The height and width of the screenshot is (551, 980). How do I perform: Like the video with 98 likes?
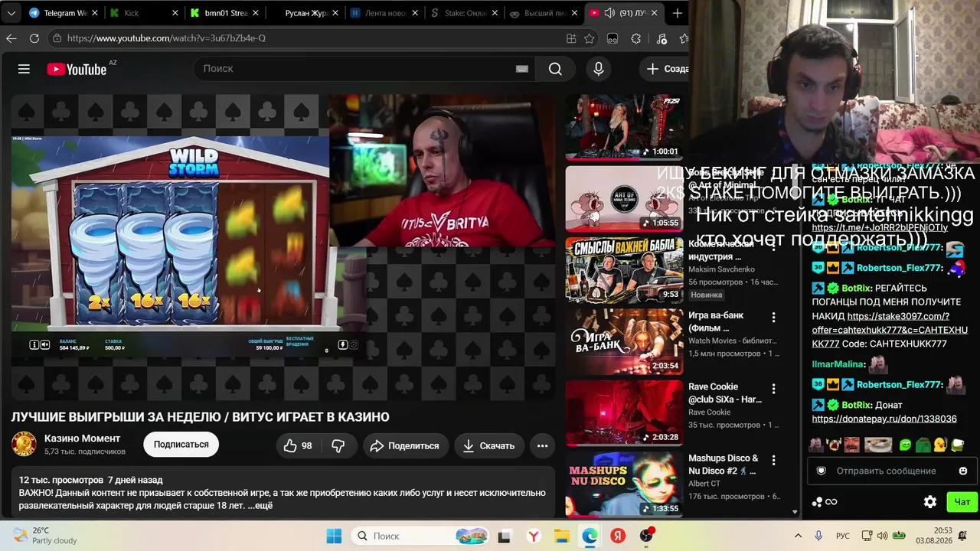[x=298, y=445]
